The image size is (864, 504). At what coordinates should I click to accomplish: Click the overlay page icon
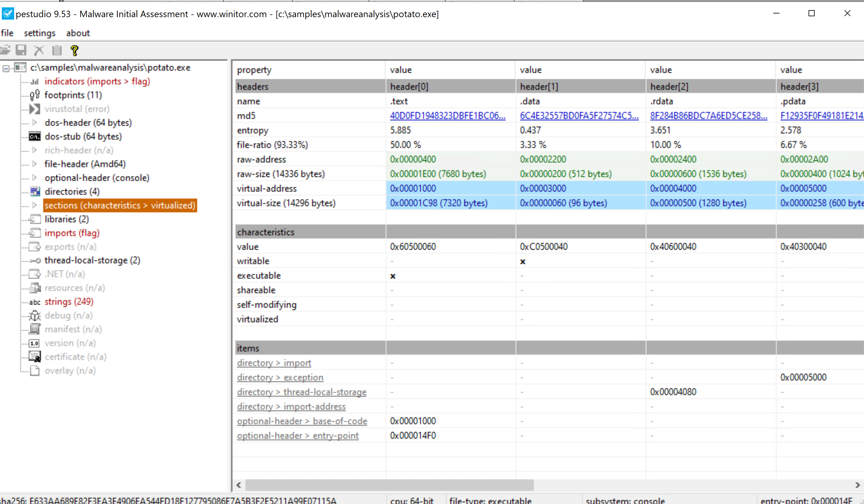coord(35,371)
